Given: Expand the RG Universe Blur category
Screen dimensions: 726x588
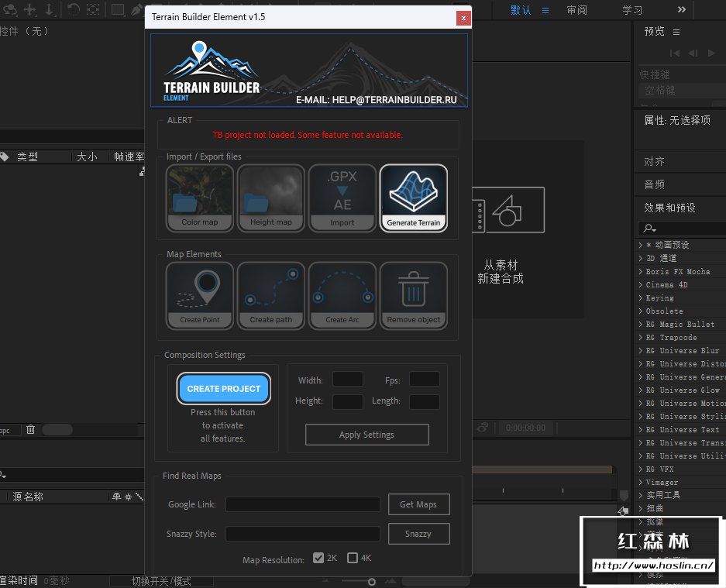Looking at the screenshot, I should click(640, 350).
